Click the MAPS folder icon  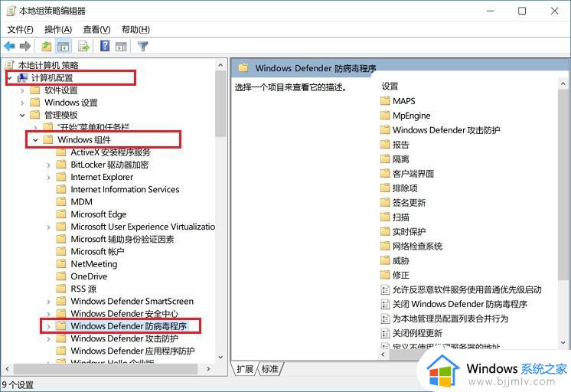[385, 101]
